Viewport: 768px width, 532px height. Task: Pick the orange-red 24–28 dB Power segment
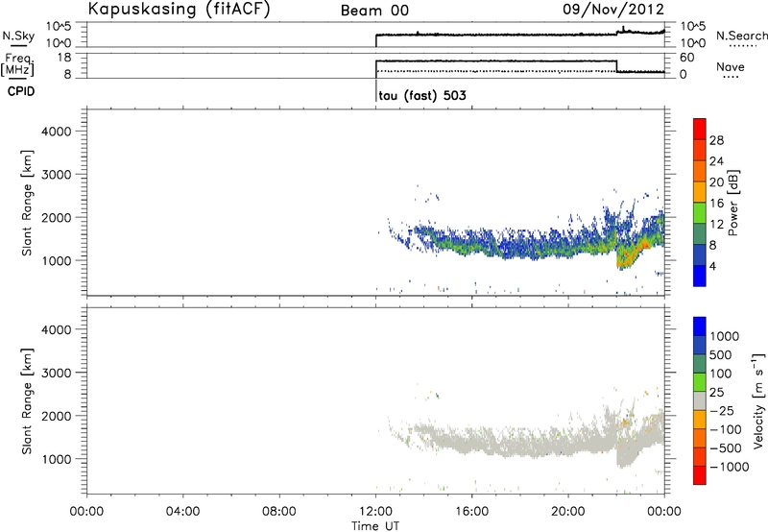(700, 150)
